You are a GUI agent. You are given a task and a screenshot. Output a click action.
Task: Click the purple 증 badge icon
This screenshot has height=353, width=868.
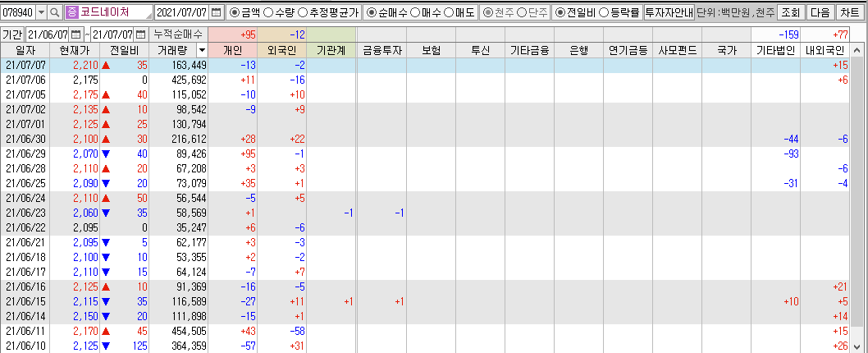coord(72,12)
